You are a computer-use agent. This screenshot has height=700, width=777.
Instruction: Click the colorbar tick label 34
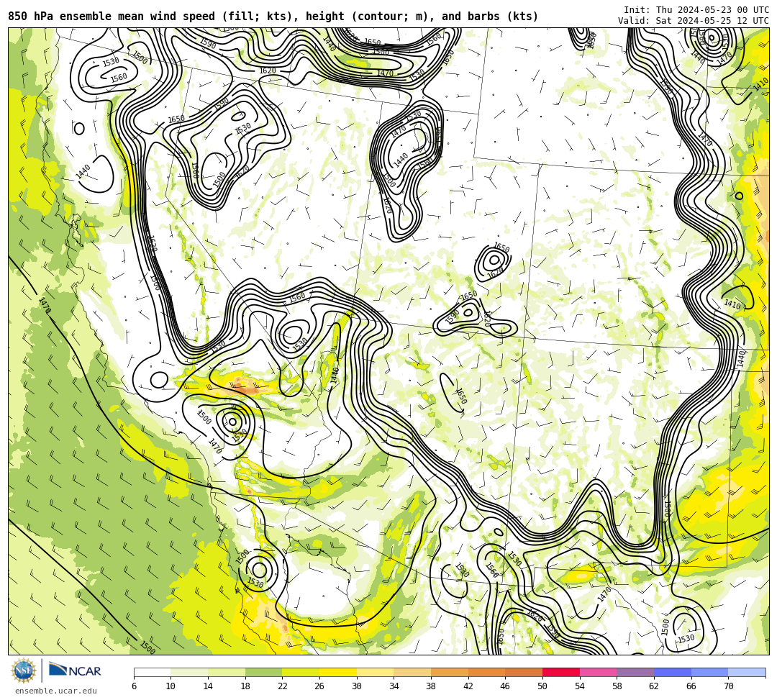pos(394,686)
